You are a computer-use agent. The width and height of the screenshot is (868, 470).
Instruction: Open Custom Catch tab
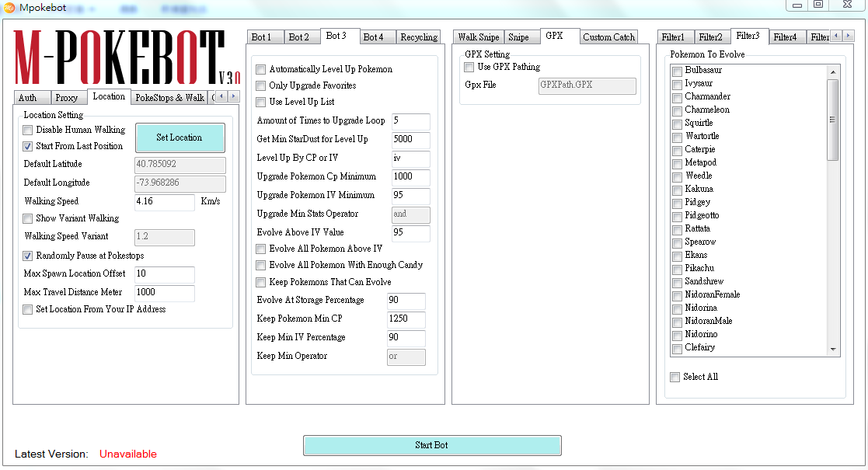pyautogui.click(x=609, y=37)
